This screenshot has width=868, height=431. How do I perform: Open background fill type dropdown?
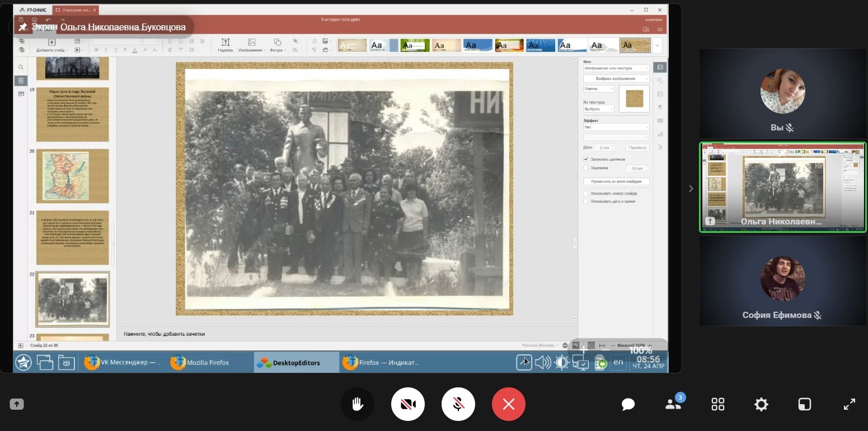click(x=616, y=68)
